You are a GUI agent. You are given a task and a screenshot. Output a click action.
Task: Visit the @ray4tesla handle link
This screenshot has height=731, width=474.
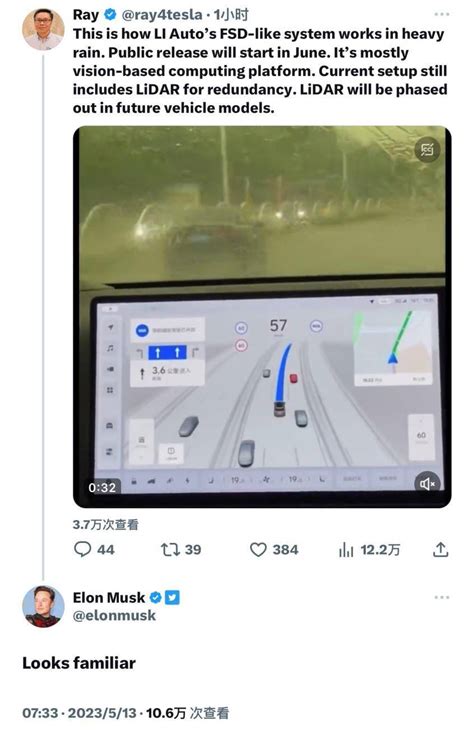[162, 15]
